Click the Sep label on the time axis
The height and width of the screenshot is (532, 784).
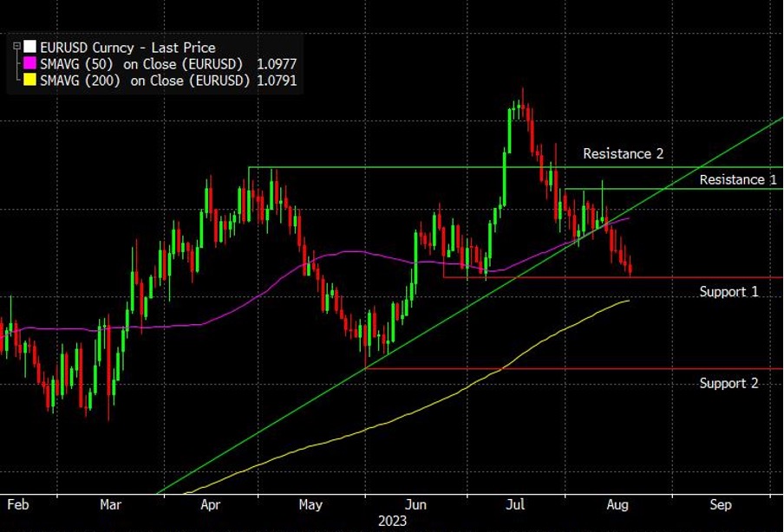721,505
